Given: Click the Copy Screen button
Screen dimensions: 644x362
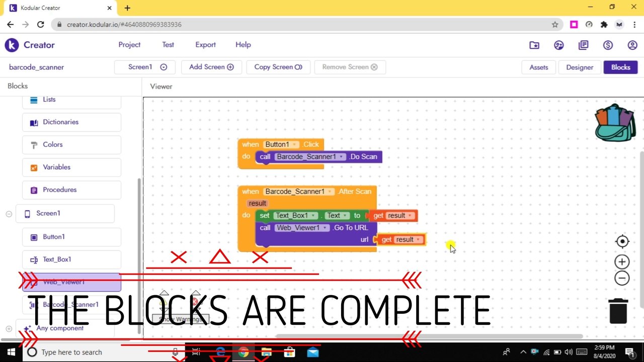Looking at the screenshot, I should pos(278,67).
